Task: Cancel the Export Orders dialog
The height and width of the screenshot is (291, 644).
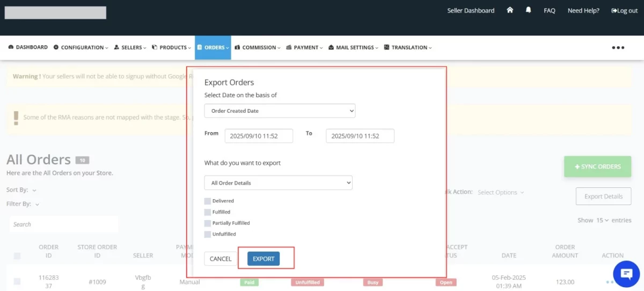Action: coord(221,259)
